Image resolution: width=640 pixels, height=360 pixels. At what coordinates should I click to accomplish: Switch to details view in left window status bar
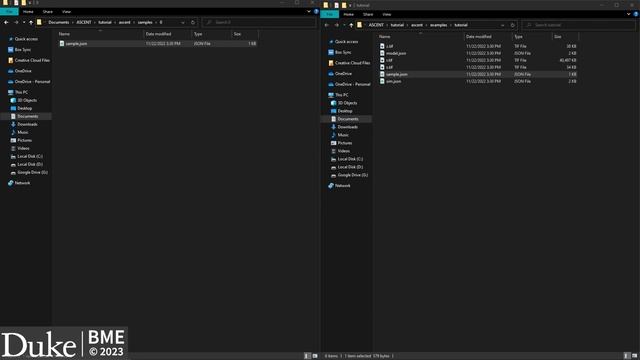(307, 356)
